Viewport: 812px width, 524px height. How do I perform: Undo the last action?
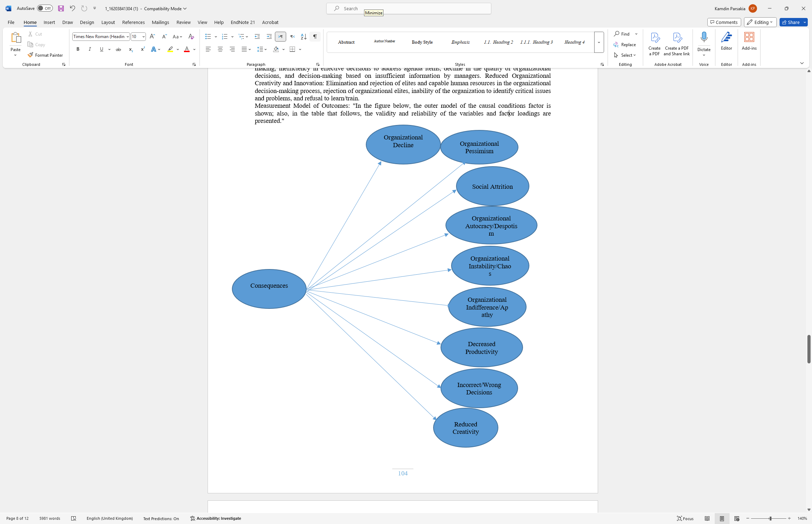point(72,8)
